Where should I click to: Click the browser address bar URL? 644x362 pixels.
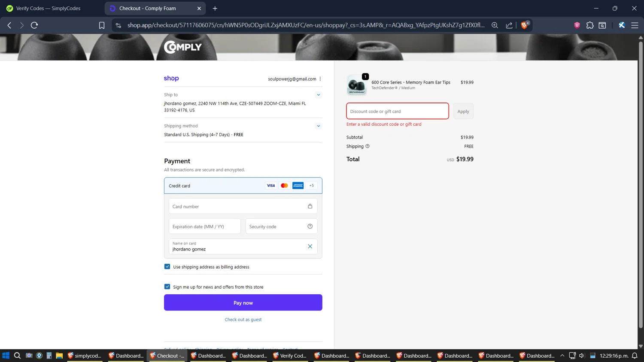click(x=306, y=25)
